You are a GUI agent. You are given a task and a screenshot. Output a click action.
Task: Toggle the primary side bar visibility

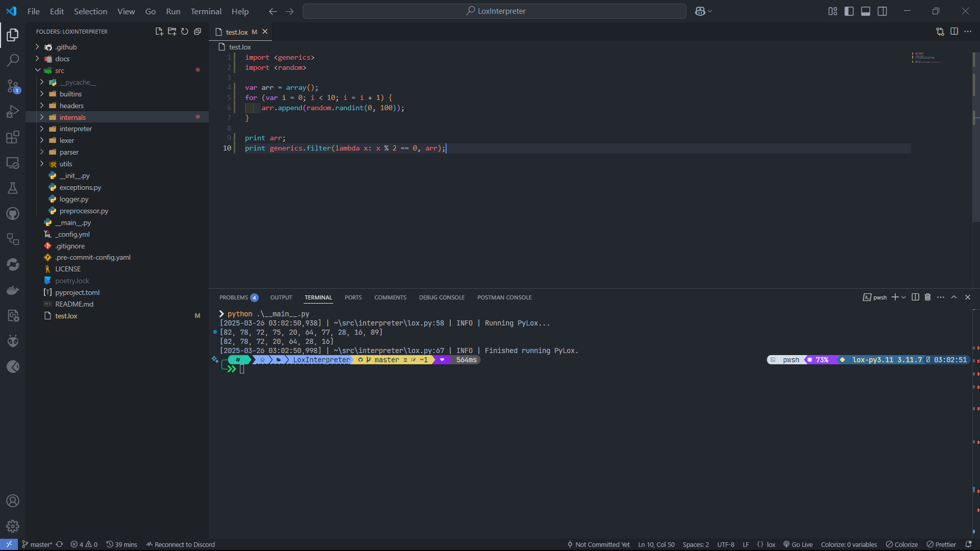(x=849, y=11)
